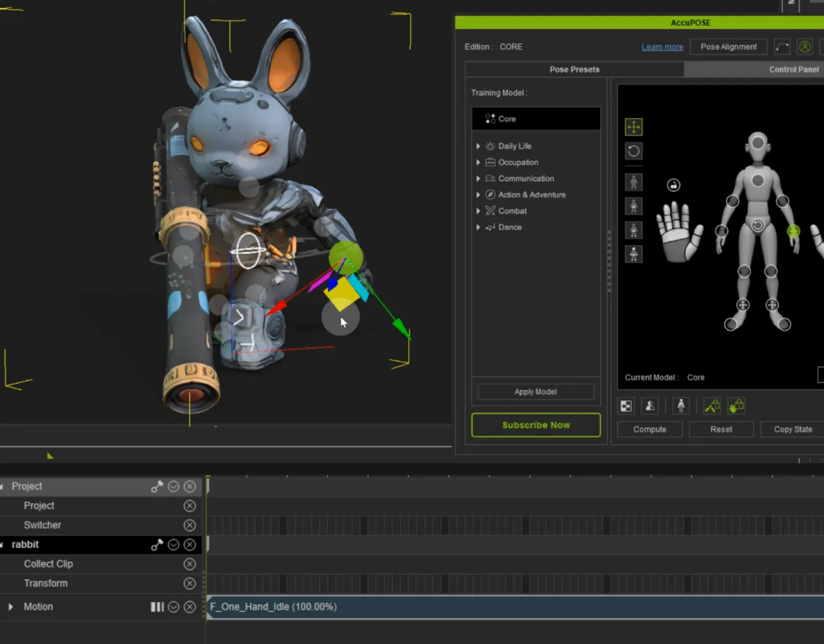Toggle the circled check on rabbit track
The width and height of the screenshot is (824, 644).
point(173,545)
